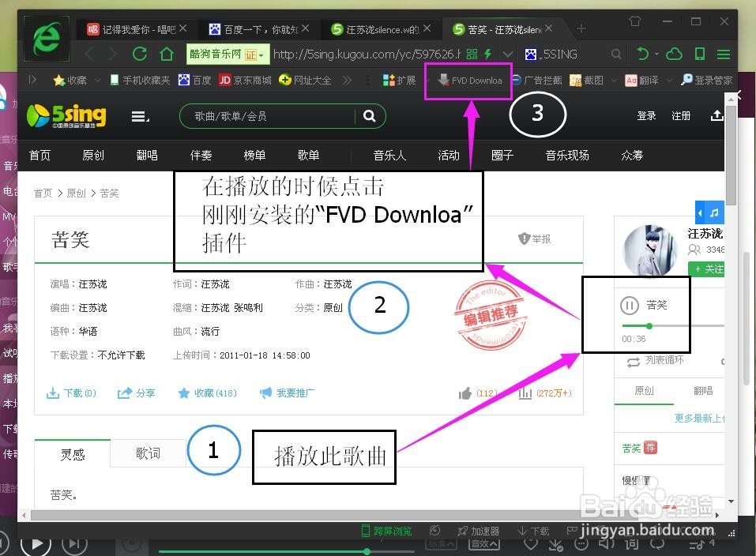The image size is (756, 556).
Task: Open the 5sing hamburger menu icon
Action: click(140, 116)
